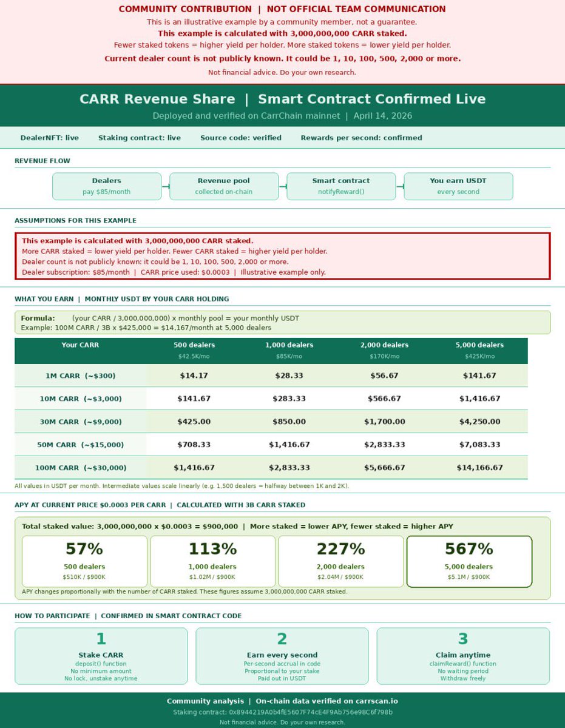Click the 567% APY highlighted card
The width and height of the screenshot is (565, 728).
tap(469, 561)
